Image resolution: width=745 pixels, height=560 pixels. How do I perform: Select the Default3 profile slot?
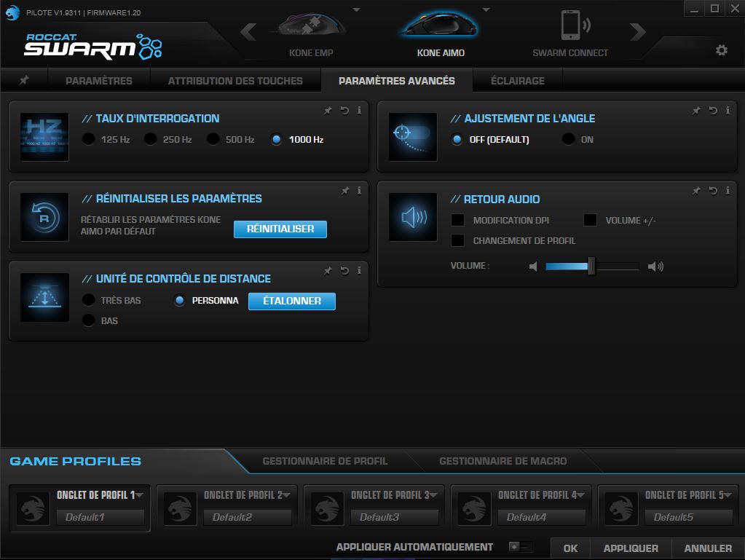395,517
